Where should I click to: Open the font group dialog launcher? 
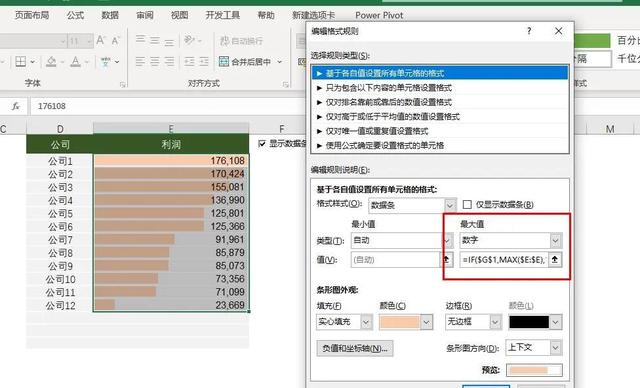pyautogui.click(x=122, y=84)
